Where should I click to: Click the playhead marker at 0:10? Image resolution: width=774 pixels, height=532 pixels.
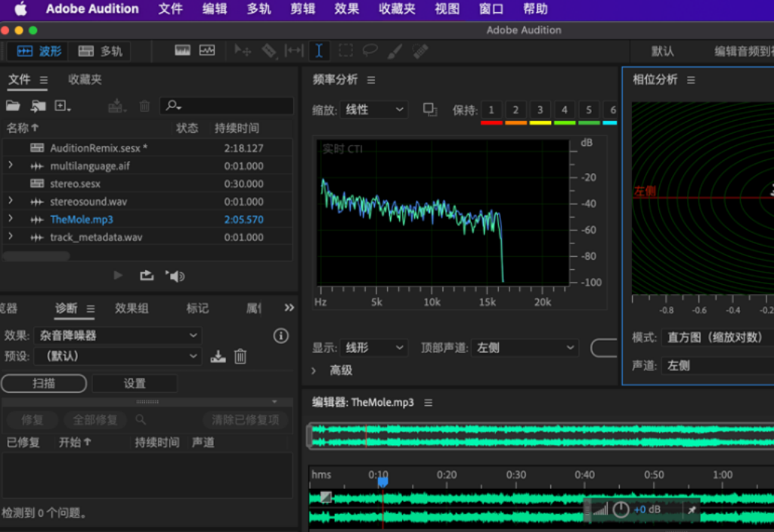coord(382,479)
